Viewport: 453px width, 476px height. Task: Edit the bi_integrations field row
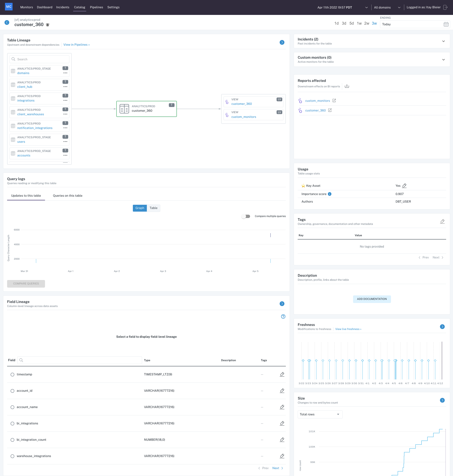(x=282, y=423)
